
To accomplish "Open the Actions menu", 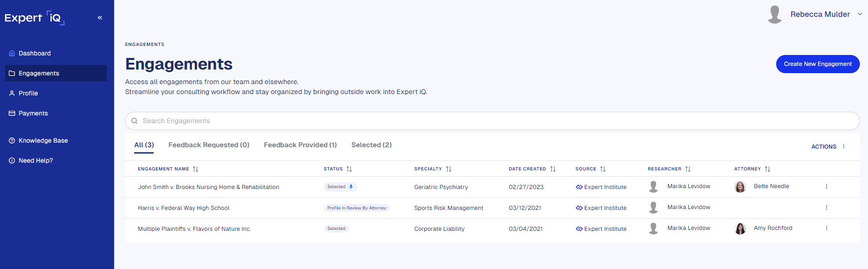I will pyautogui.click(x=828, y=146).
